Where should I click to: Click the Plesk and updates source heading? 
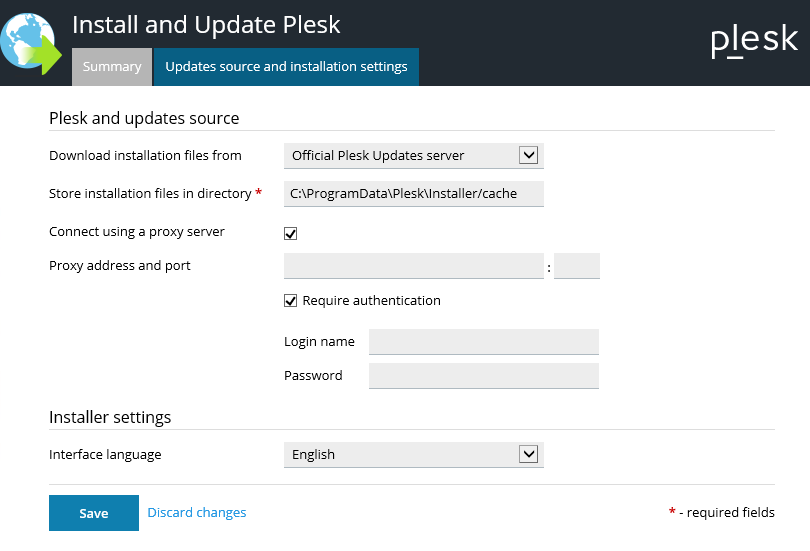[144, 118]
